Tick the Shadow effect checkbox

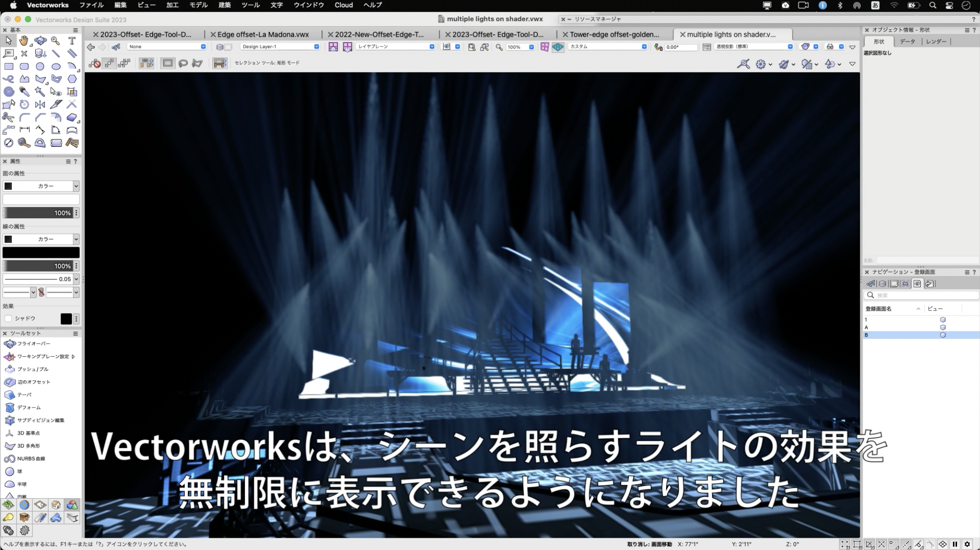pos(8,319)
